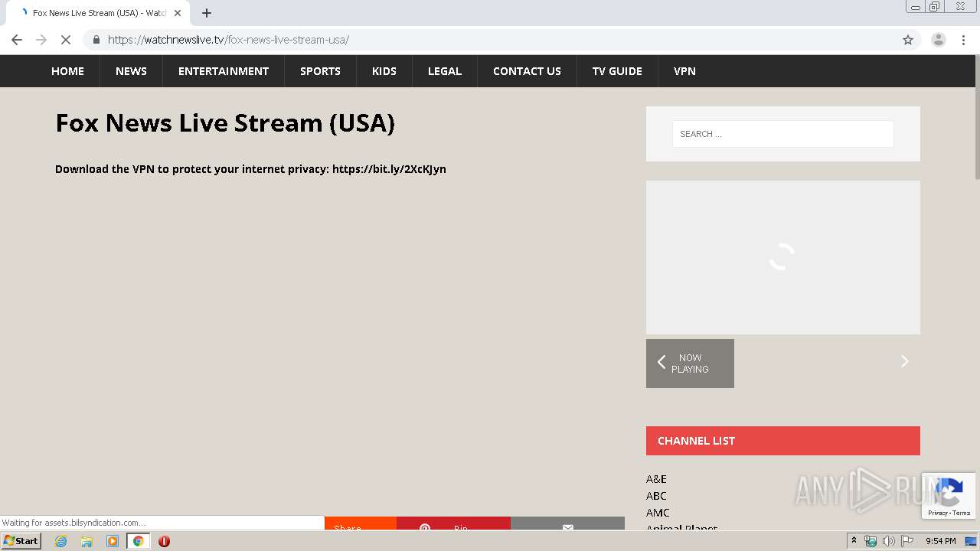Click the reCAPTCHA privacy badge
The width and height of the screenshot is (980, 551).
[949, 496]
